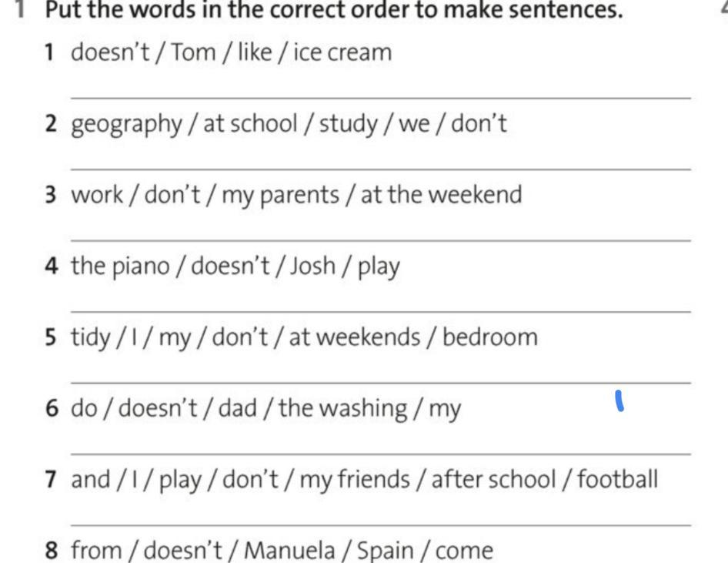Screen dimensions: 728x563
Task: Click the word "geography" in item 2
Action: coord(126,125)
